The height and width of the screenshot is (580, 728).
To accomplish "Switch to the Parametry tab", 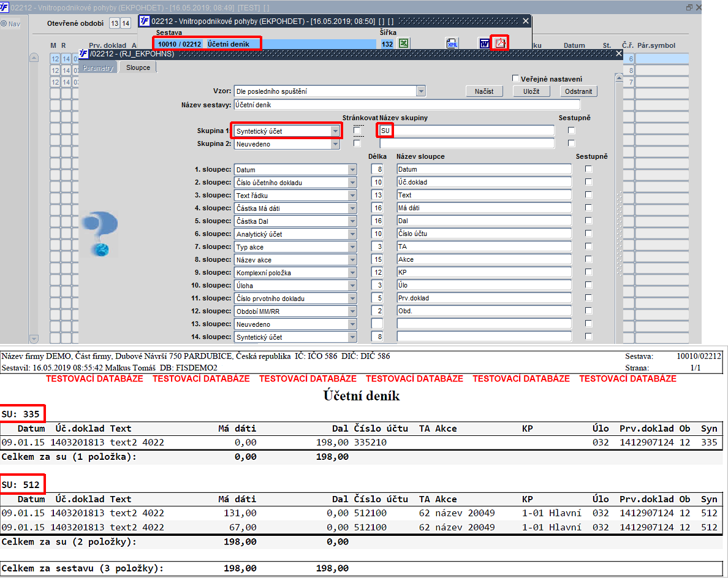I will click(98, 68).
